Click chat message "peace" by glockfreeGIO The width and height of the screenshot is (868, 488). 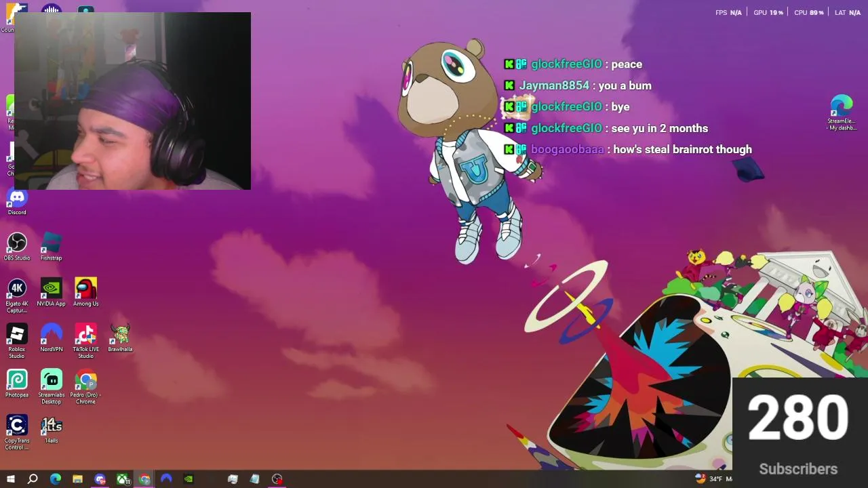coord(627,64)
